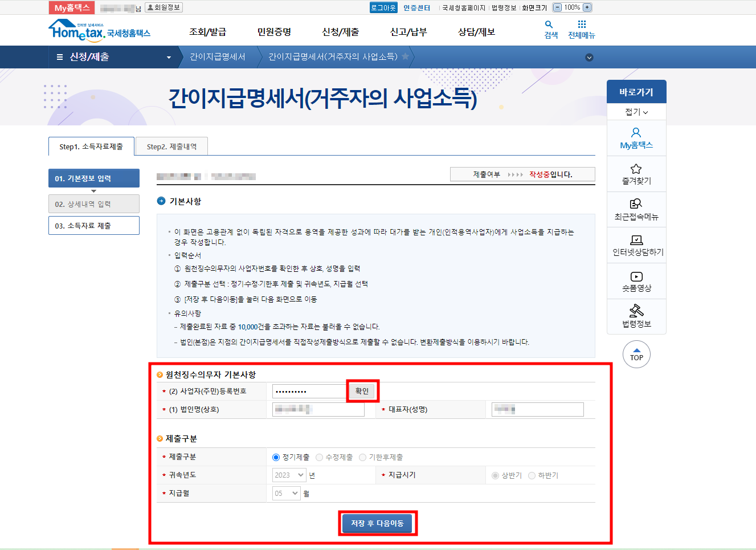Open the 신고/납부 top menu
The width and height of the screenshot is (756, 550).
[408, 32]
